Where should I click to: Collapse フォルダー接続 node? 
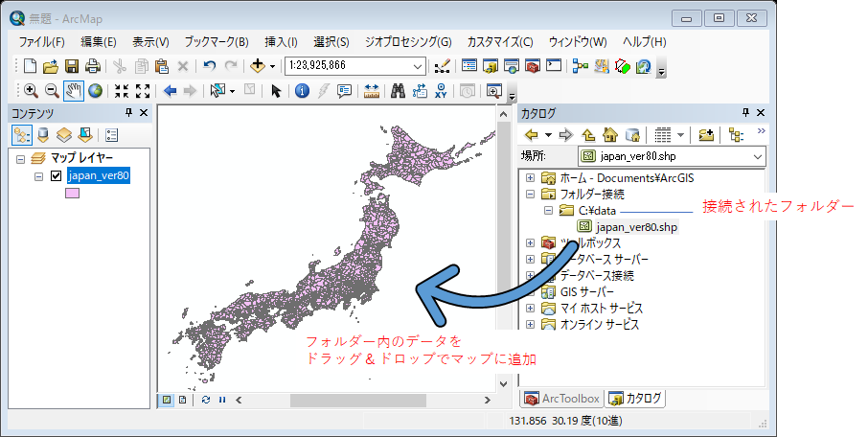coord(531,194)
